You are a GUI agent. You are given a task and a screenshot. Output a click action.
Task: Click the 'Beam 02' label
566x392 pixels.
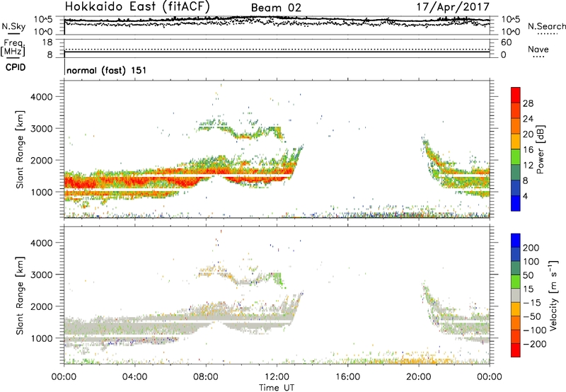click(x=276, y=8)
